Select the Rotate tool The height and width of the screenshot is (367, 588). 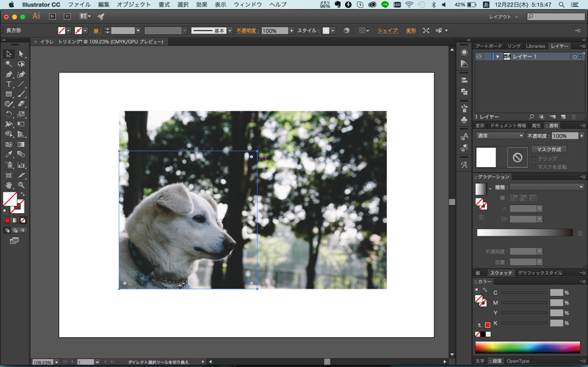pos(9,114)
